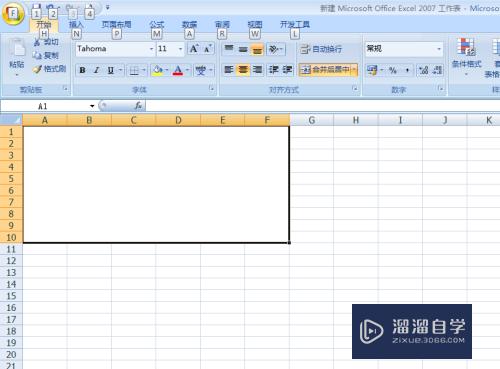Open the Font (字体) dialog launcher
Image resolution: width=500 pixels, height=369 pixels.
click(212, 89)
